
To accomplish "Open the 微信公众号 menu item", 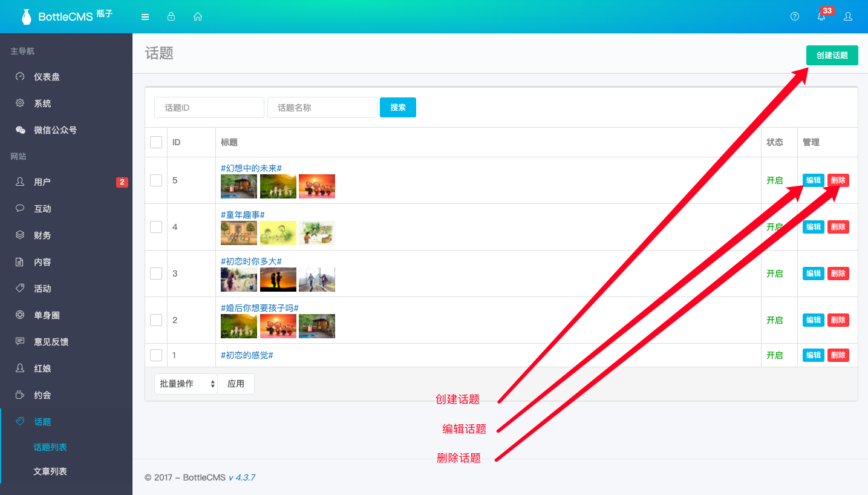I will click(x=66, y=130).
